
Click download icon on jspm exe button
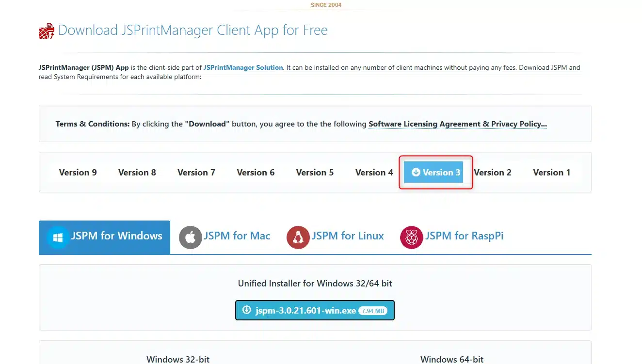(247, 310)
